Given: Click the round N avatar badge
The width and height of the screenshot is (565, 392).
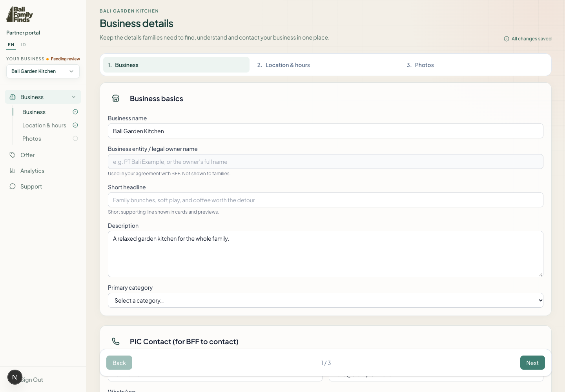Looking at the screenshot, I should pyautogui.click(x=15, y=377).
